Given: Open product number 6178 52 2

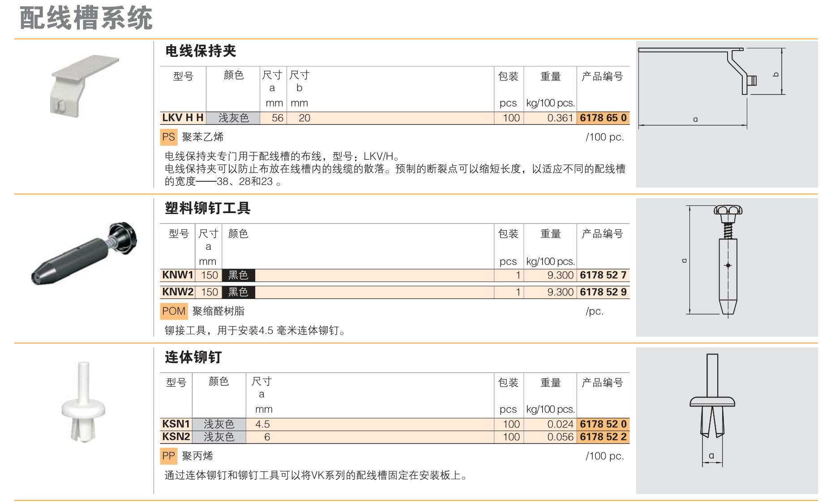Looking at the screenshot, I should click(603, 437).
